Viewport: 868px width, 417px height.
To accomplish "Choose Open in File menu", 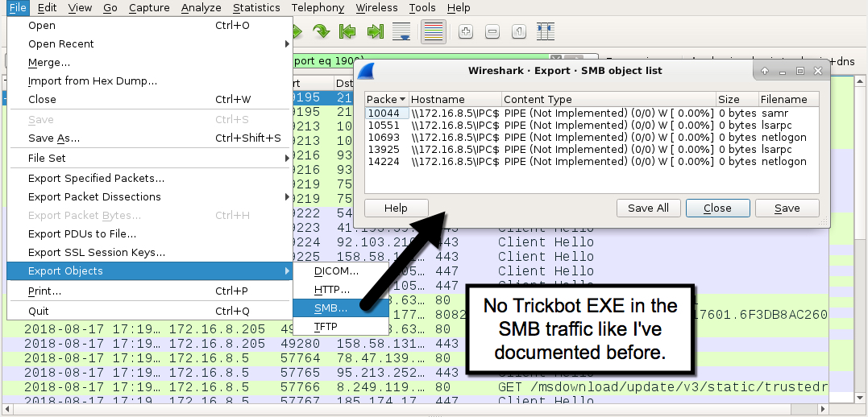I will (149, 26).
